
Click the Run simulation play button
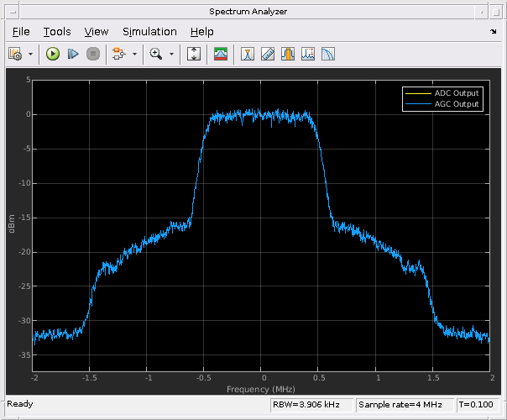click(52, 54)
